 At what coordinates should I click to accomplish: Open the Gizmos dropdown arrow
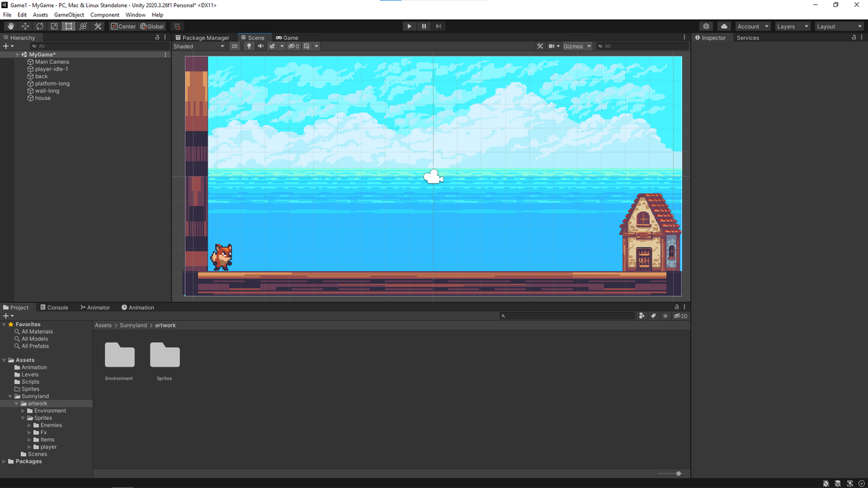click(589, 46)
